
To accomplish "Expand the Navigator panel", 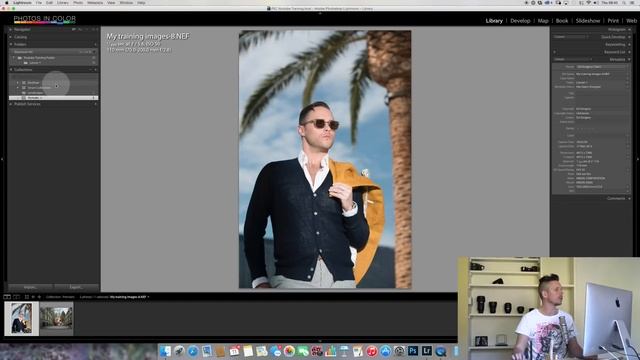I will click(x=22, y=29).
